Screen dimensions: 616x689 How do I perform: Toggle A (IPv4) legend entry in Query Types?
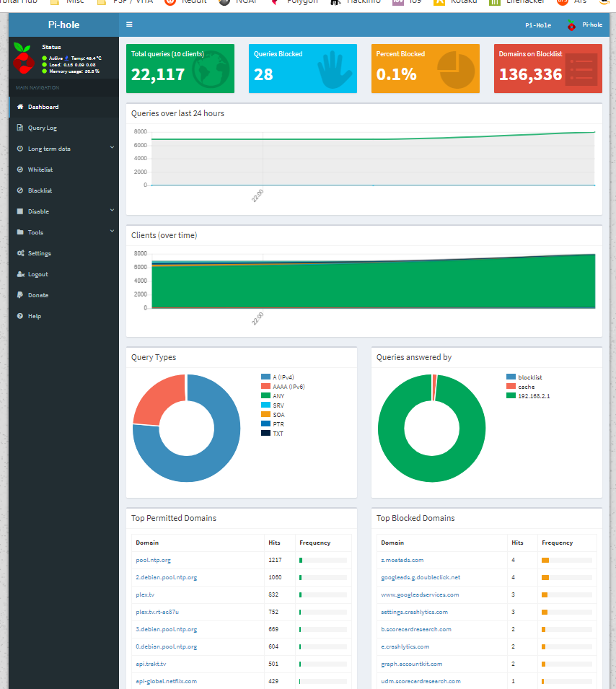click(x=282, y=377)
